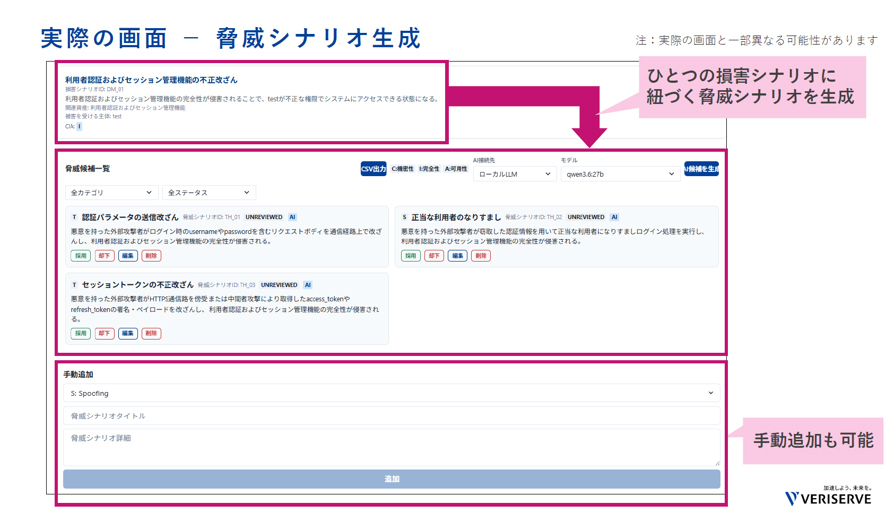Click 脅威シナリオID: TH_01 text

pyautogui.click(x=211, y=218)
